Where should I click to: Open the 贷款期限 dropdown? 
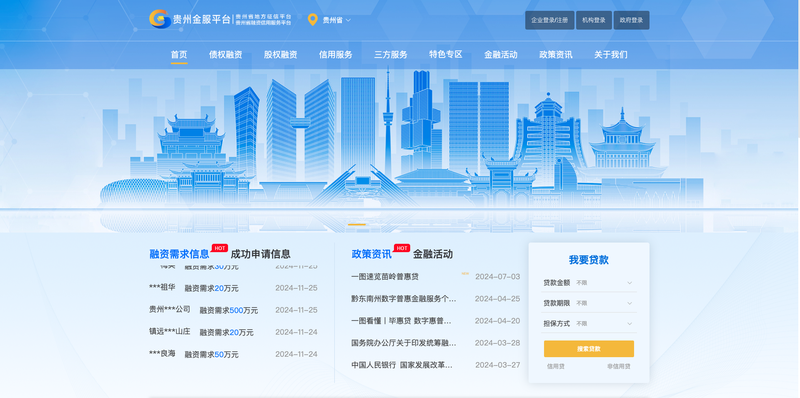588,303
